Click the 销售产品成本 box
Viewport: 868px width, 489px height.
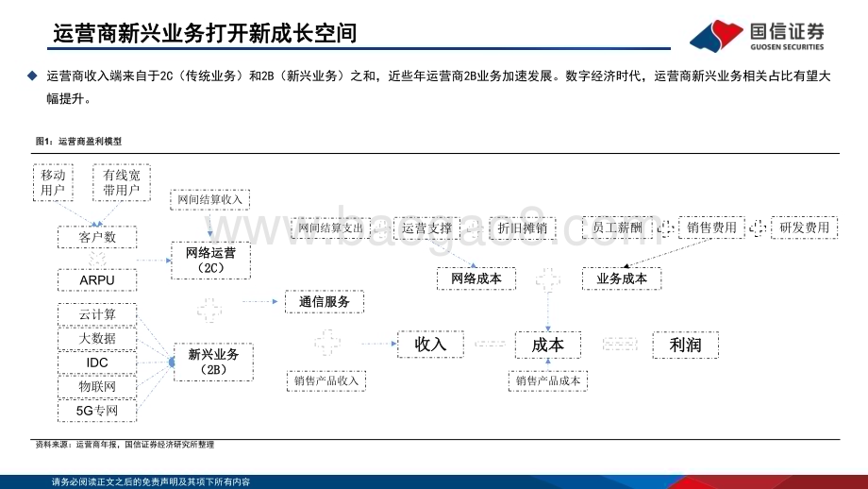click(x=548, y=381)
